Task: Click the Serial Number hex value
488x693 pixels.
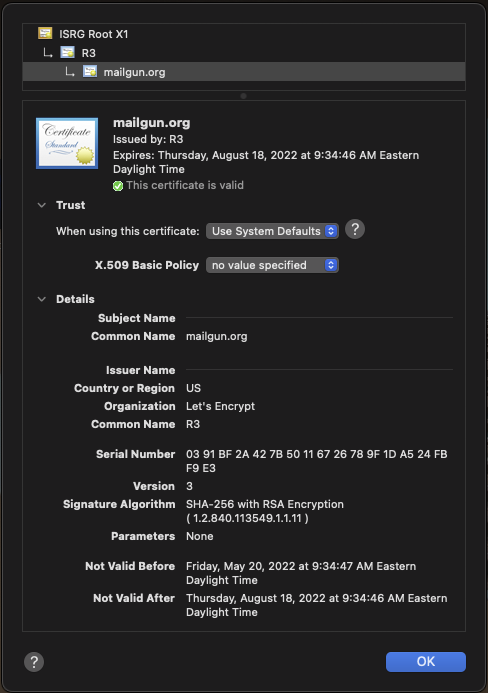Action: point(316,461)
